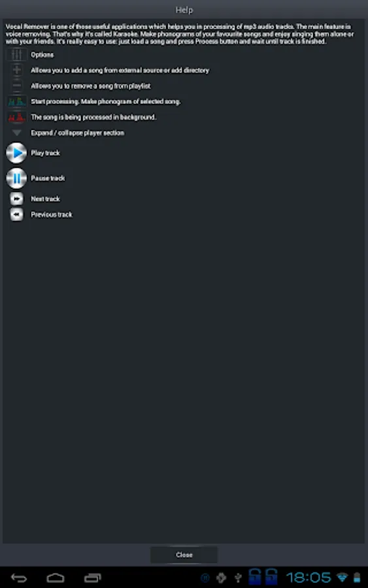Click the green start processing icon
The image size is (368, 588).
pos(16,102)
